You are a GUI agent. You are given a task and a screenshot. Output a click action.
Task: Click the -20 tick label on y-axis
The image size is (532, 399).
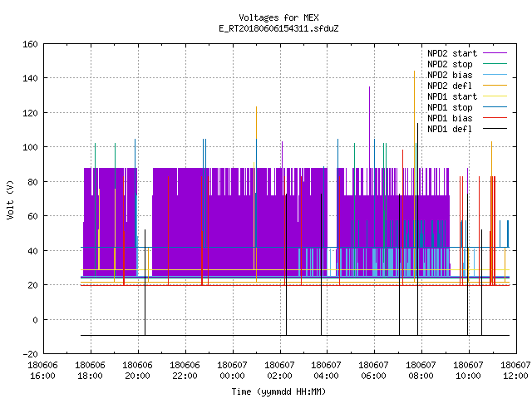point(30,354)
